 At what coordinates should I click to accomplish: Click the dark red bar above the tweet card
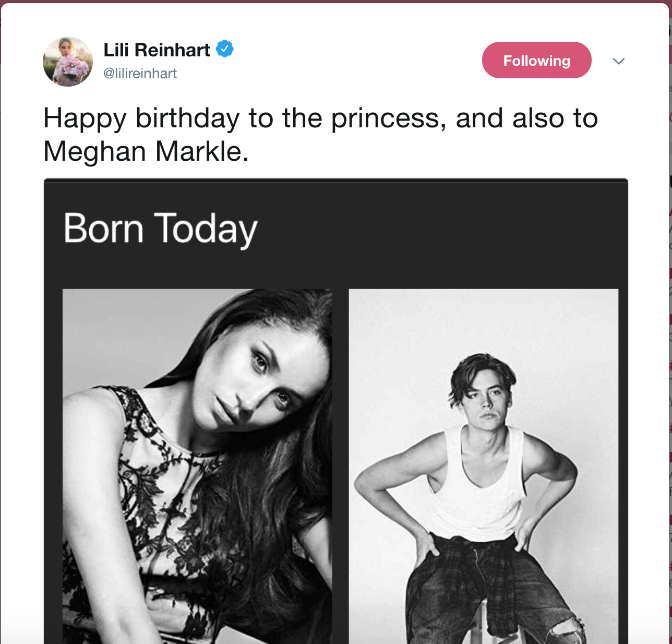[x=336, y=2]
